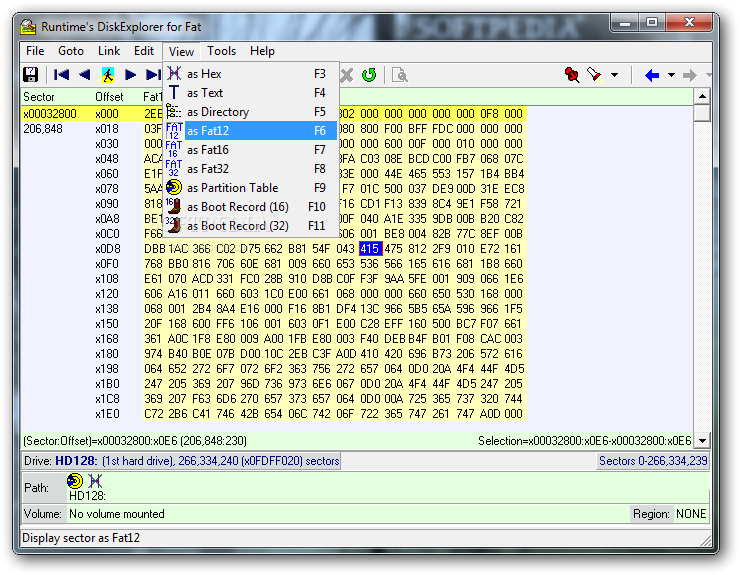Click the window title bar app icon
Screen dimensions: 740x575
coord(28,26)
